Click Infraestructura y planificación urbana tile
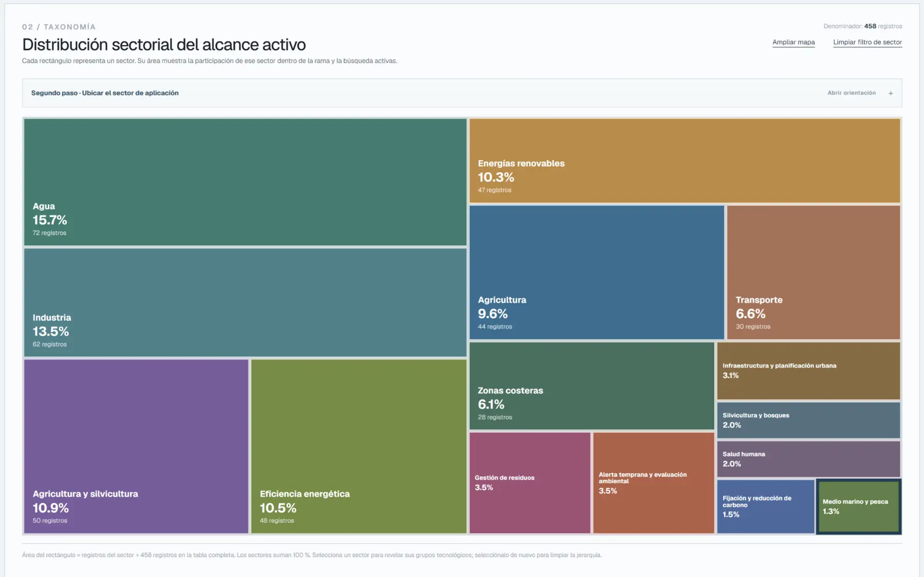This screenshot has height=577, width=924. point(808,371)
